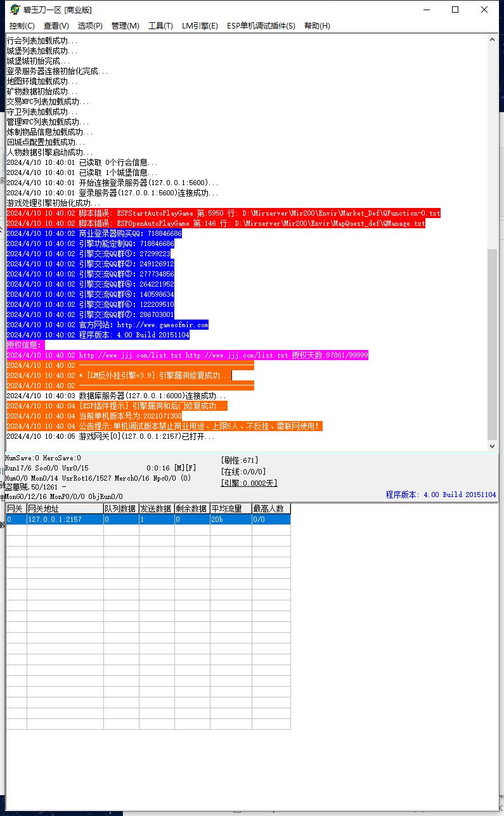Click the log vertical scrollbar thumb
Screen dimensions: 504x816
coord(493,342)
